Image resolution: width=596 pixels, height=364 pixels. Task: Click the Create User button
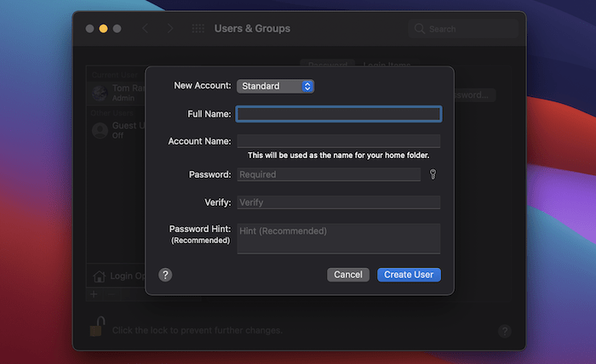point(409,275)
